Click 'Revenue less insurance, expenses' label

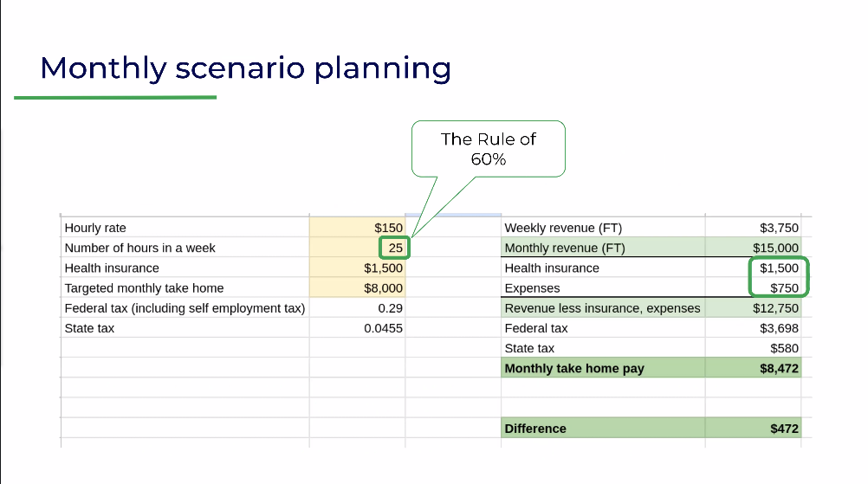click(602, 308)
